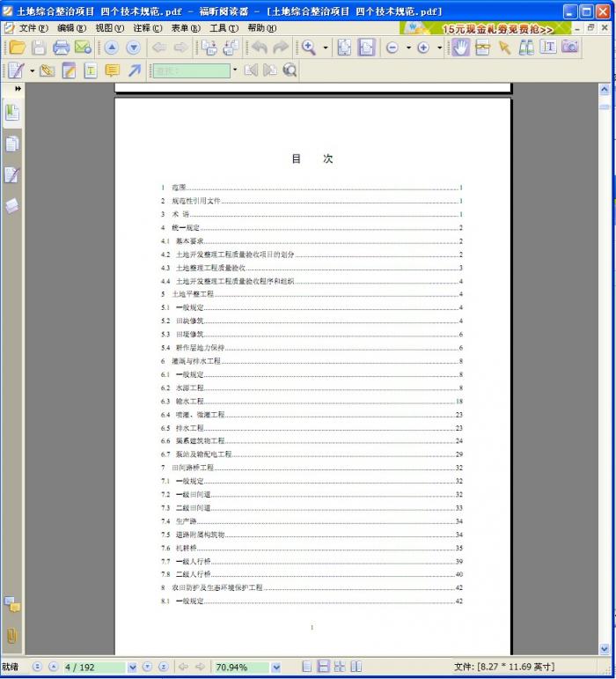Click the search text input field

[x=190, y=70]
